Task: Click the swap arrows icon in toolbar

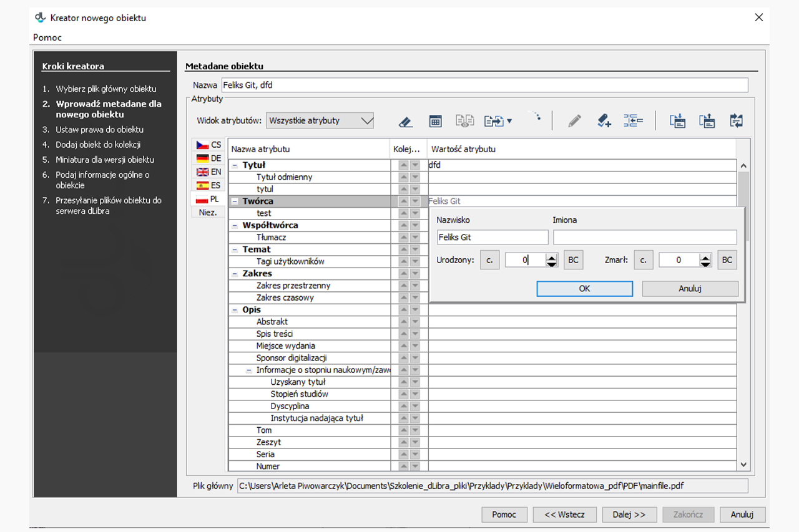Action: pos(736,121)
